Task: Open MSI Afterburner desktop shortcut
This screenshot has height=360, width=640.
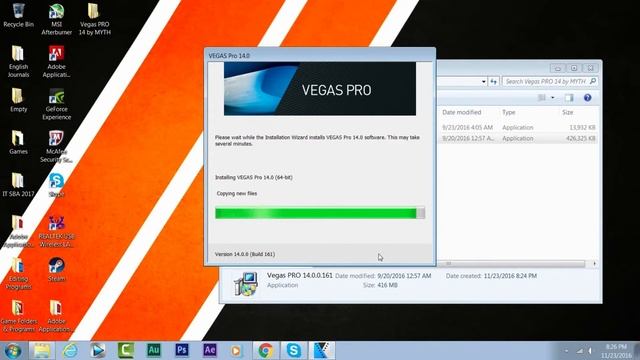Action: (56, 19)
